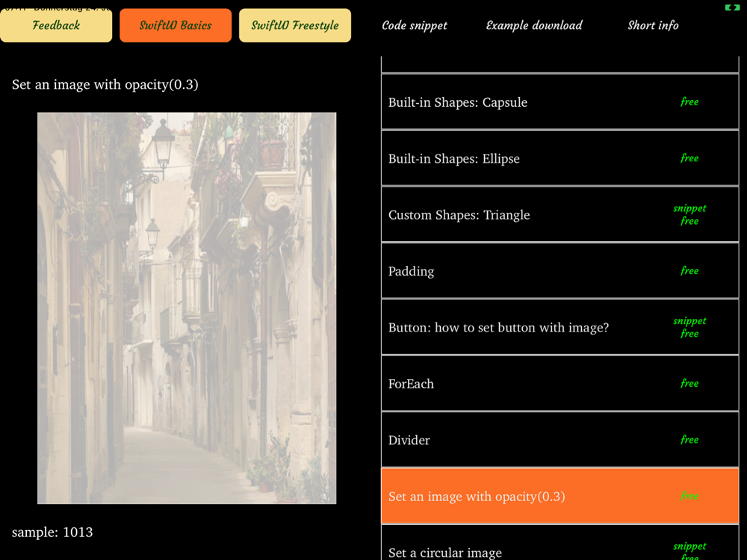Image resolution: width=747 pixels, height=560 pixels.
Task: Tap the Example download button
Action: click(534, 25)
